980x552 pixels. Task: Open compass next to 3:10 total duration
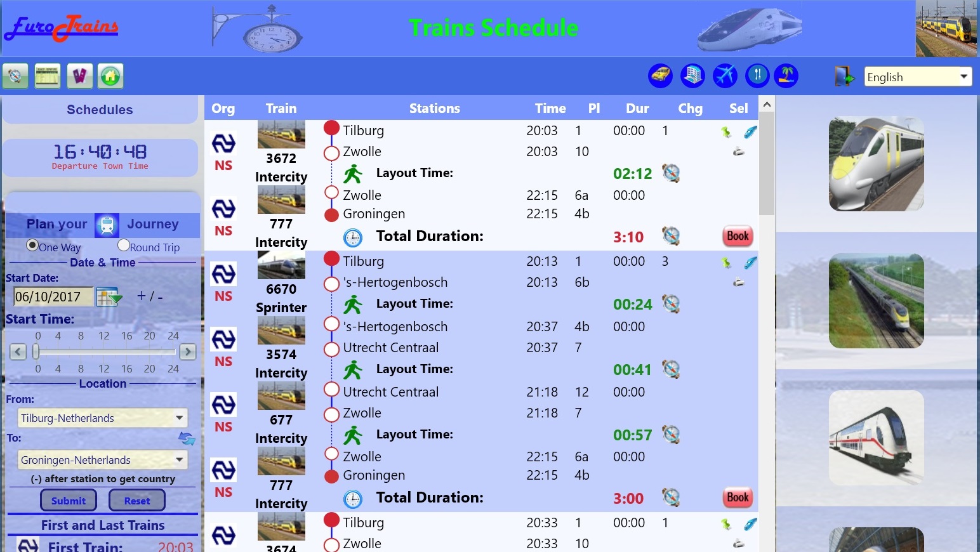pyautogui.click(x=671, y=236)
